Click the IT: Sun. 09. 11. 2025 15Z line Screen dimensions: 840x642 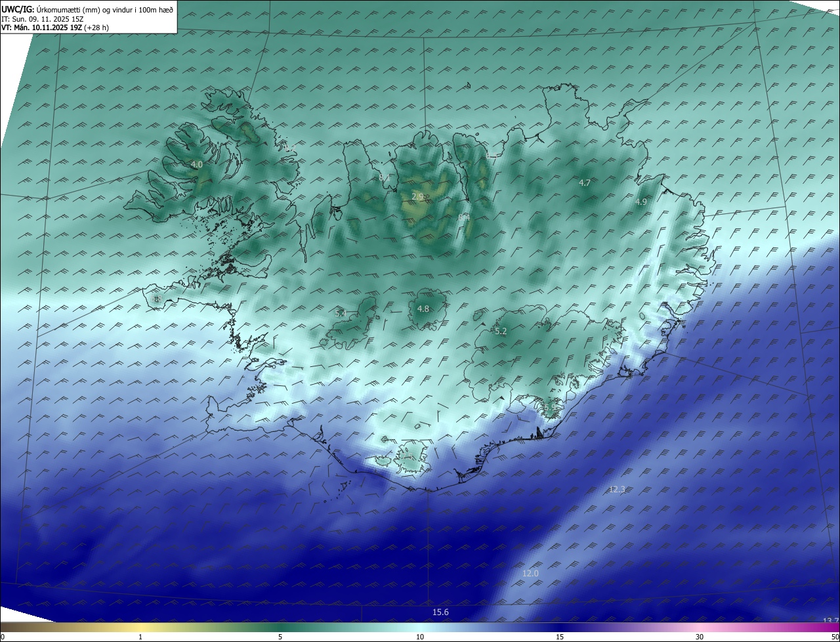pyautogui.click(x=43, y=19)
